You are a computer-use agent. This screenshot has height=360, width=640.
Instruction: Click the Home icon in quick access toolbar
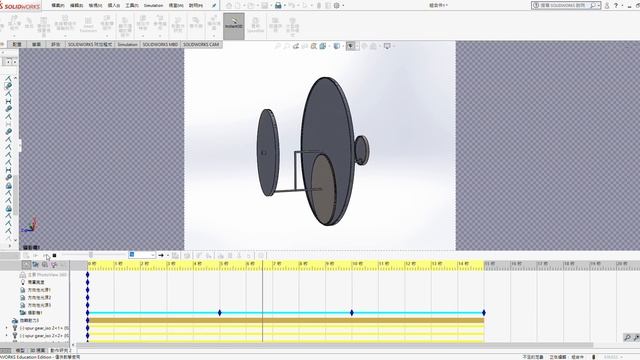coord(229,5)
